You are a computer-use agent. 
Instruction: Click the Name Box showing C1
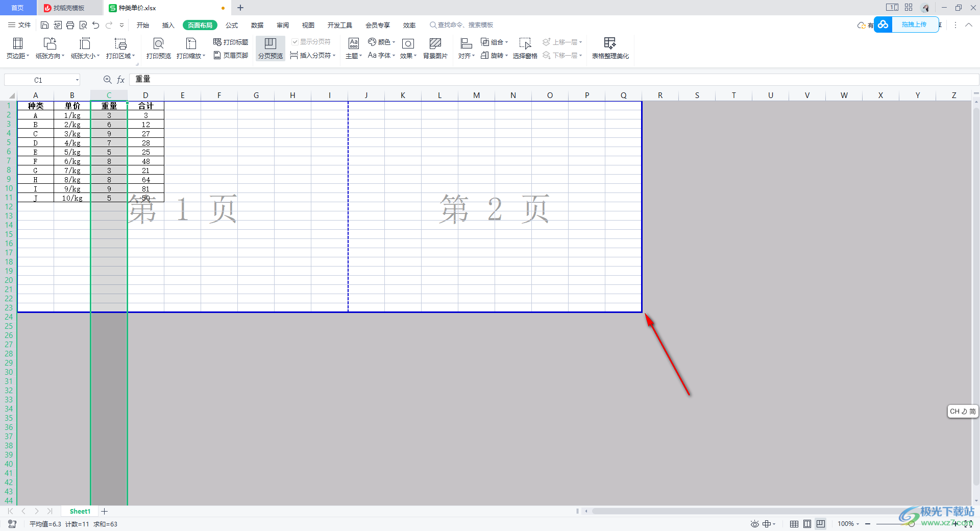click(x=42, y=80)
